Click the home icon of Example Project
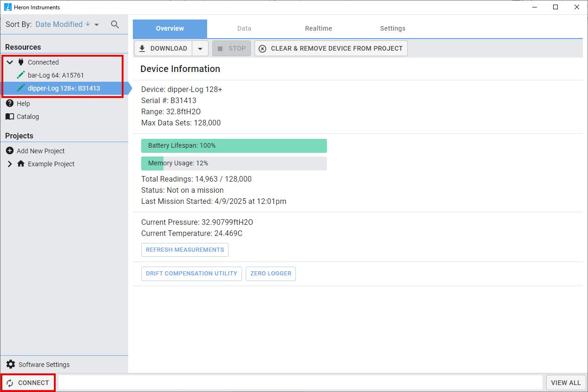 pos(21,163)
